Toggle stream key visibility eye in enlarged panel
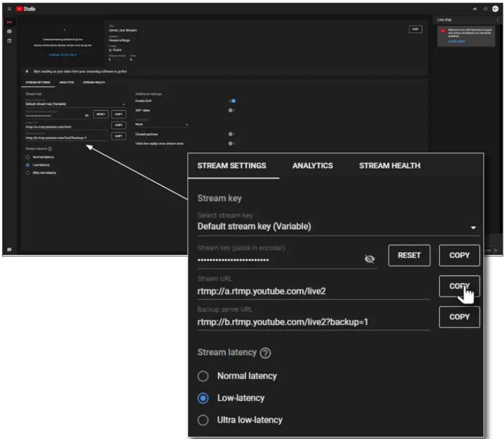The height and width of the screenshot is (439, 504). 369,259
